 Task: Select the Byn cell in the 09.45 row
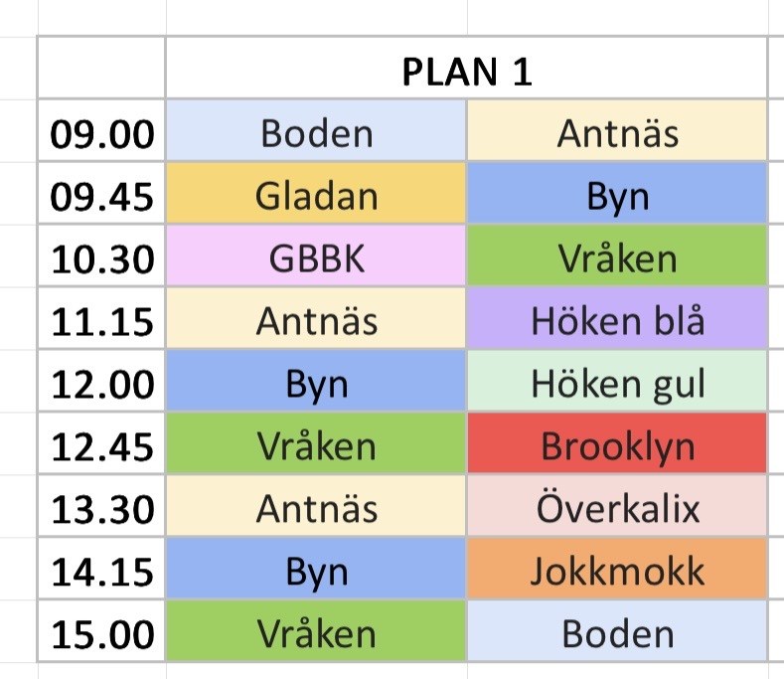[x=617, y=196]
